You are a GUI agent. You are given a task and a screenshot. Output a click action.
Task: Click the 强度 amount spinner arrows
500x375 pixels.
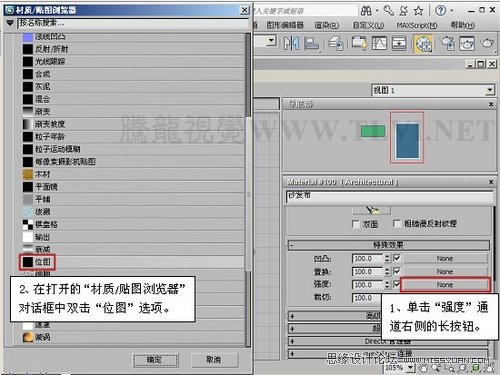387,285
